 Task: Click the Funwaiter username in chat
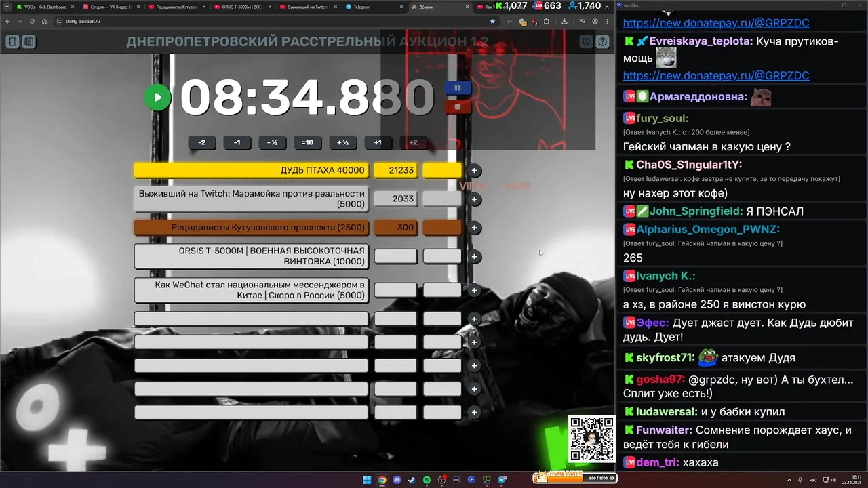pos(664,430)
